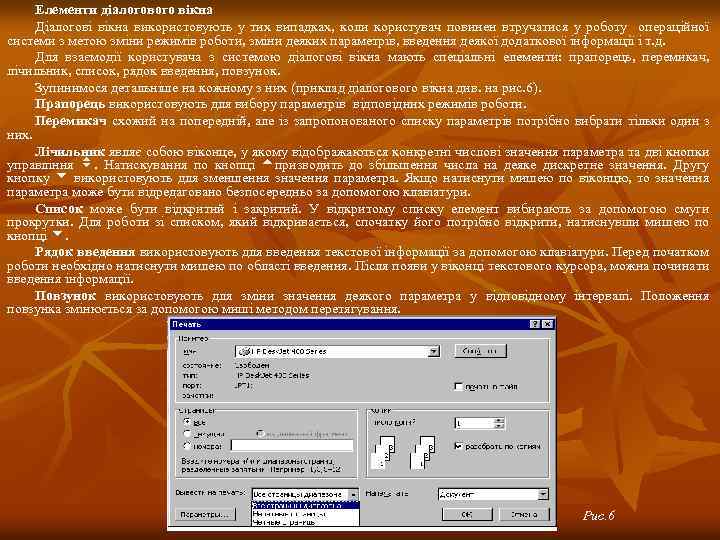Click the page numbers input field
Viewport: 720px width, 540px height.
click(292, 445)
